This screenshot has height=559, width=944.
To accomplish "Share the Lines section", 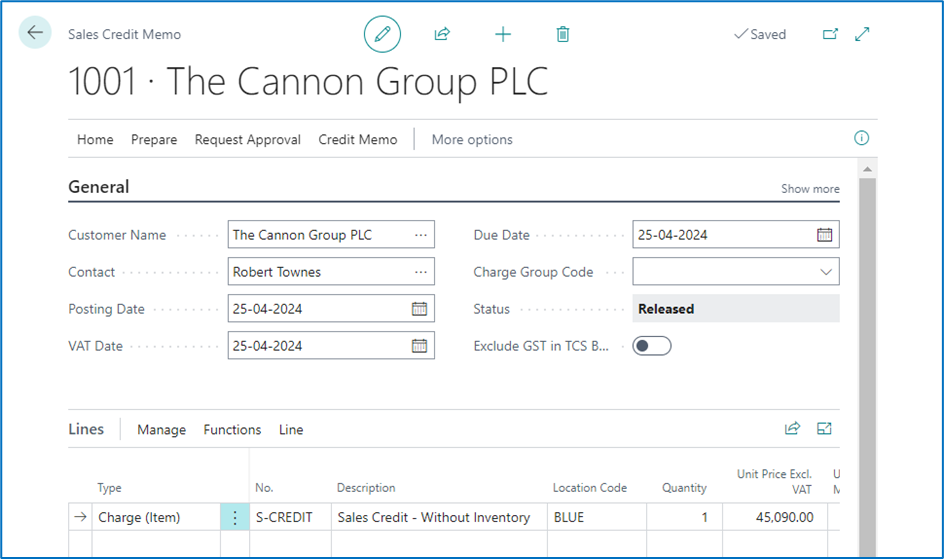I will click(792, 429).
